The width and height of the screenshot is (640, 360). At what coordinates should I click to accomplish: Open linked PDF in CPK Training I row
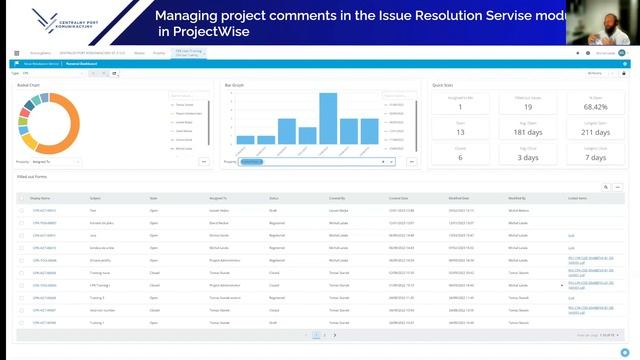click(591, 285)
